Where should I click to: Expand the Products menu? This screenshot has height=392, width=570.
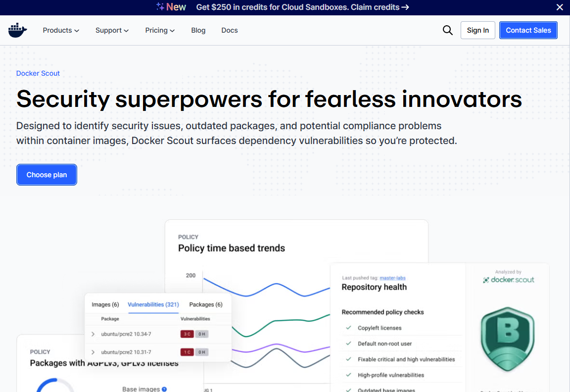[x=61, y=30]
